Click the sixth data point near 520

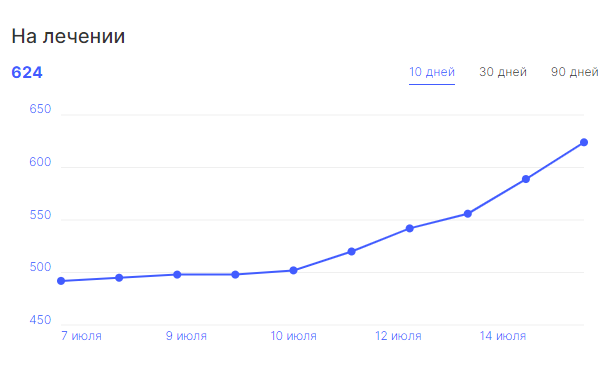pyautogui.click(x=351, y=252)
